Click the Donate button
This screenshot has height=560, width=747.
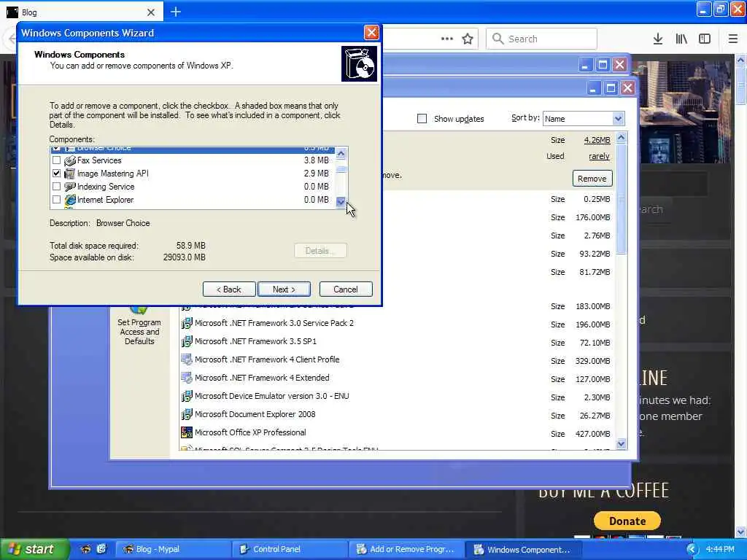(627, 521)
